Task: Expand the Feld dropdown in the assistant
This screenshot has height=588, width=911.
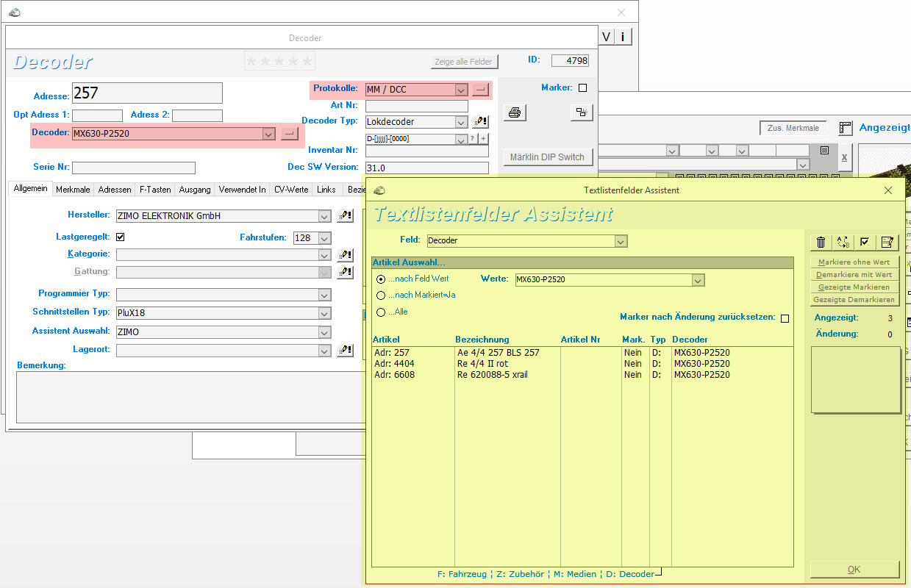Action: pyautogui.click(x=621, y=241)
